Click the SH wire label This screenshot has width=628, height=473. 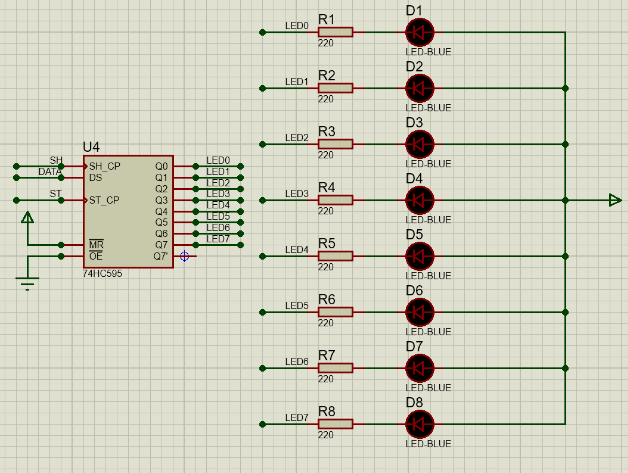click(56, 160)
